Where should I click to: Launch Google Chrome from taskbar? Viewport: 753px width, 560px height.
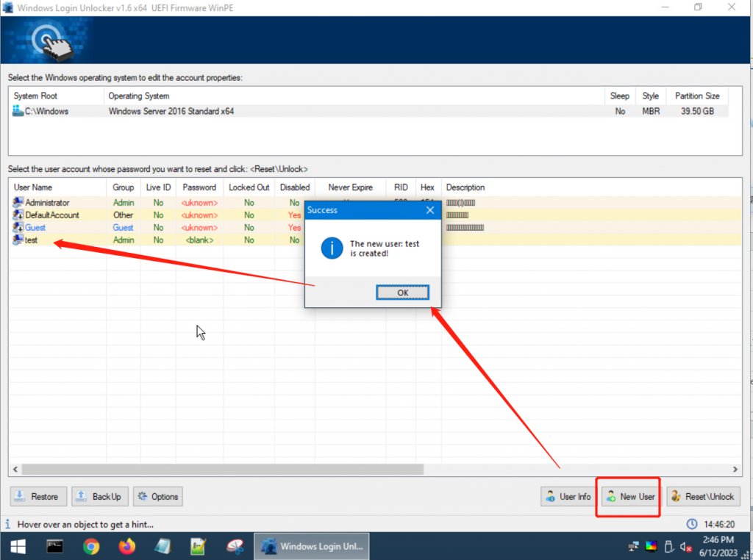point(90,546)
